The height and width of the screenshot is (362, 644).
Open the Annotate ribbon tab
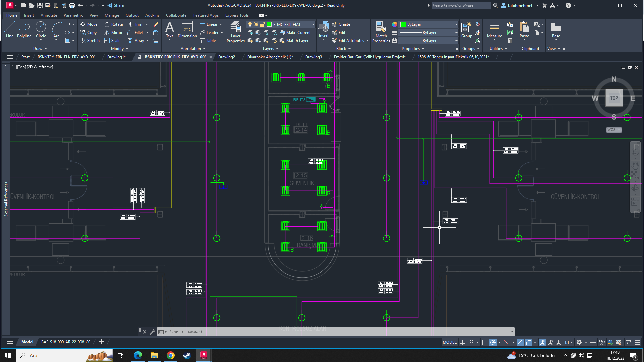pyautogui.click(x=49, y=15)
